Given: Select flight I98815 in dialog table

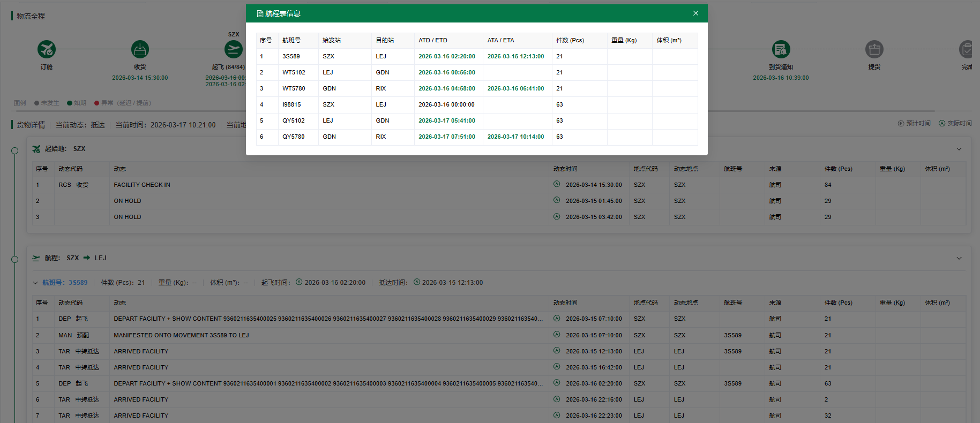Looking at the screenshot, I should pyautogui.click(x=477, y=104).
